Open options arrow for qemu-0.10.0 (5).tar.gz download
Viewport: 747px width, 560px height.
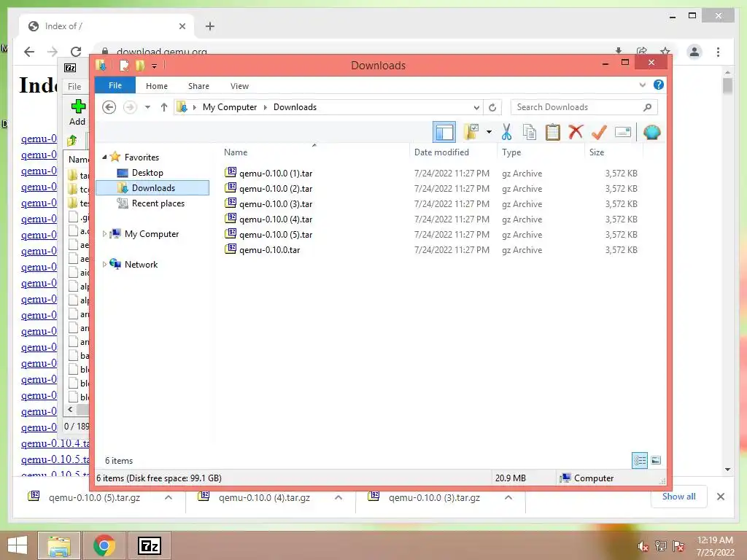pyautogui.click(x=169, y=497)
